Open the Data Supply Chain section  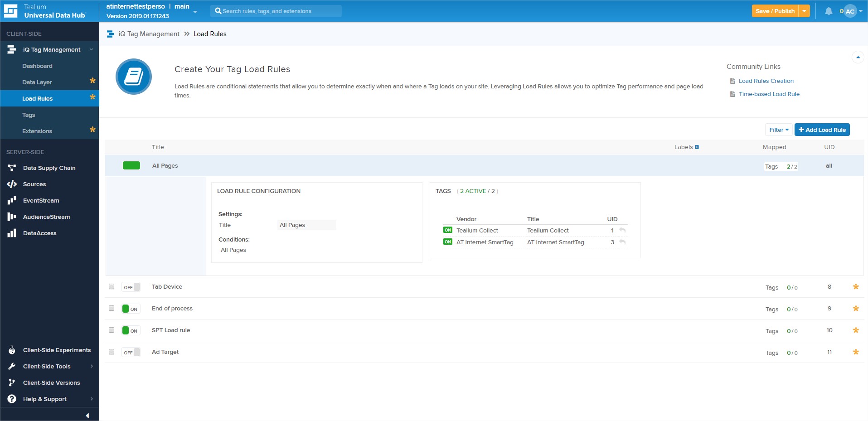(x=49, y=168)
